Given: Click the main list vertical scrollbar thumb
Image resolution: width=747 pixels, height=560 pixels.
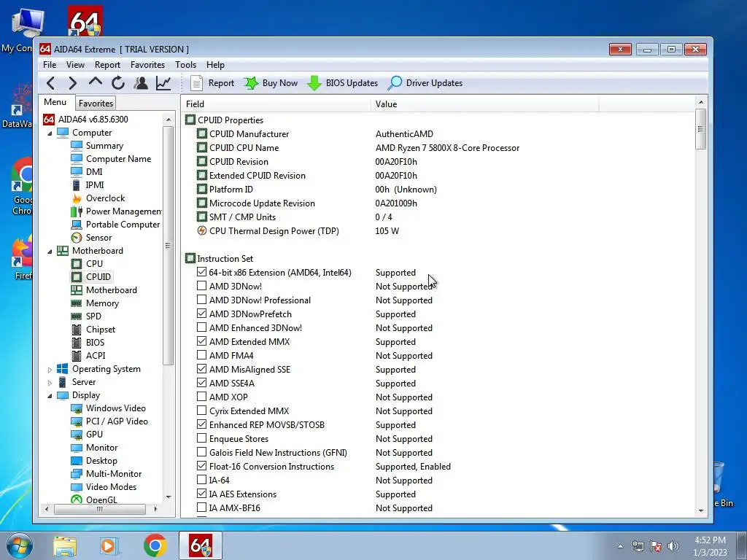Looking at the screenshot, I should click(700, 129).
